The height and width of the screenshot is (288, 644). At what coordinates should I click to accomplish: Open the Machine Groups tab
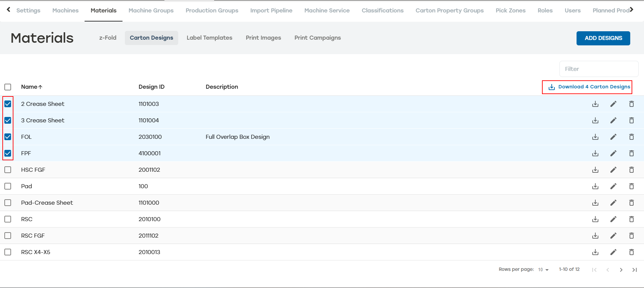pos(151,10)
